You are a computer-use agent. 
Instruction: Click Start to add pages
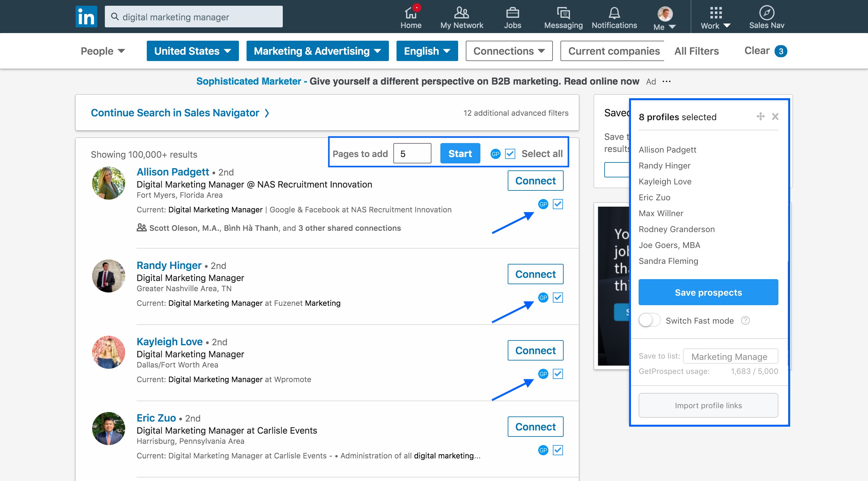click(x=460, y=153)
